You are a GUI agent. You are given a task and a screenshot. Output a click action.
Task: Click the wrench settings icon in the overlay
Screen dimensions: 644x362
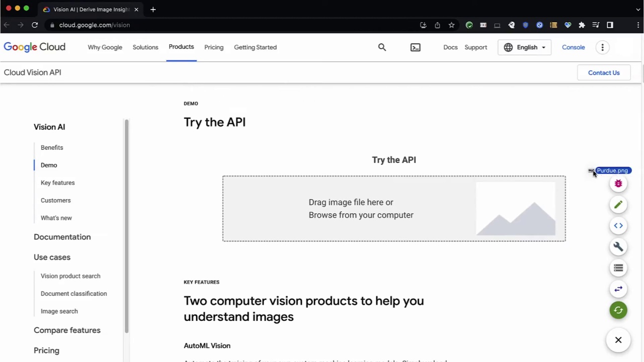click(618, 246)
